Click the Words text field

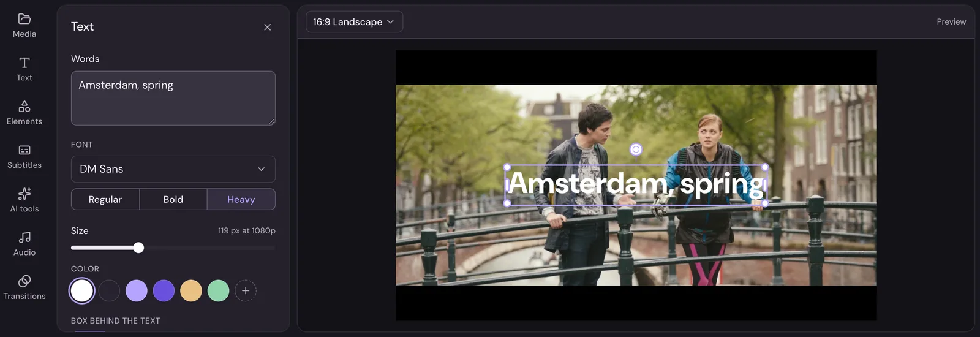pyautogui.click(x=173, y=98)
